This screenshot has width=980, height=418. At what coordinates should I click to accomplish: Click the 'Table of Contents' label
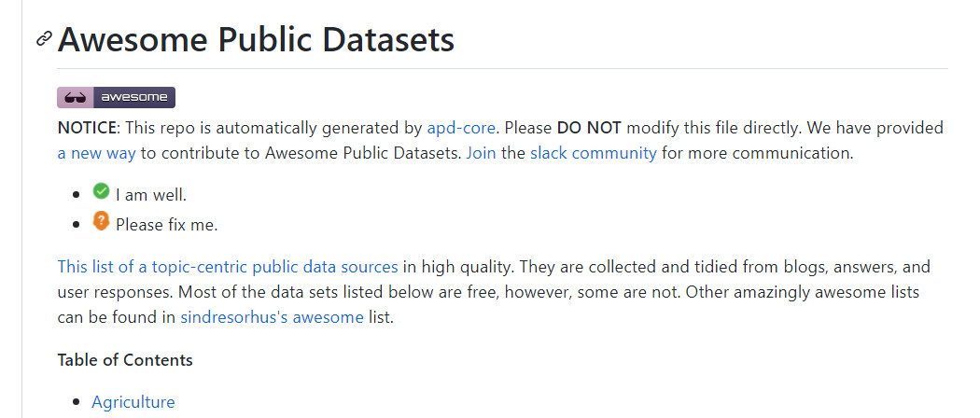tap(125, 360)
